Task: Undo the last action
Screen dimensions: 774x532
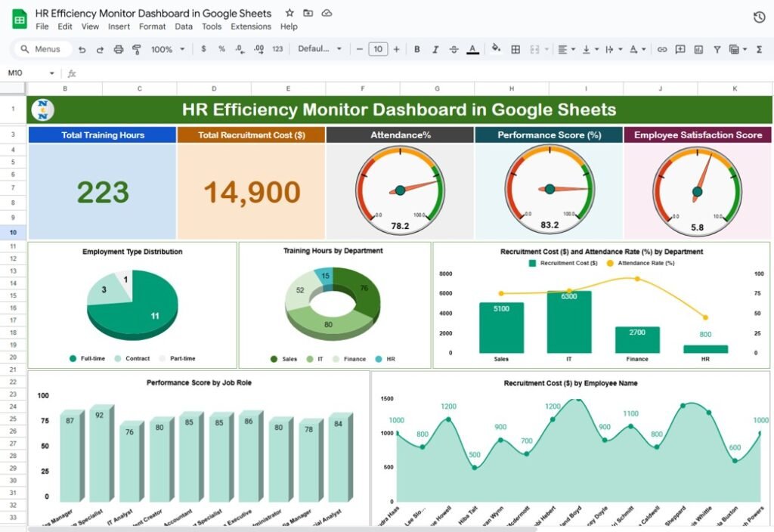Action: point(82,49)
